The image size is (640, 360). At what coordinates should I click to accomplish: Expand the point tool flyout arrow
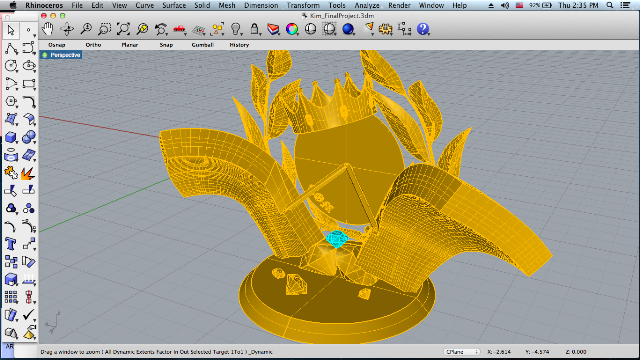[34, 36]
